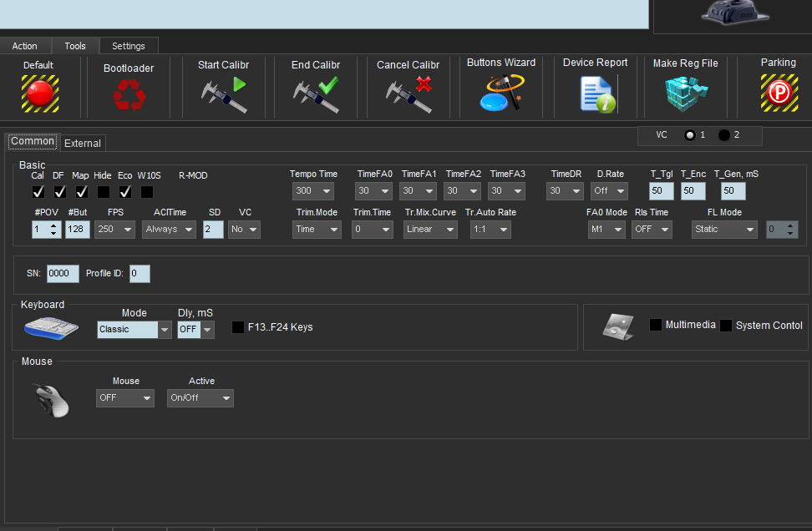Increase the #POV stepper value
Viewport: 812px width, 531px height.
coord(53,225)
